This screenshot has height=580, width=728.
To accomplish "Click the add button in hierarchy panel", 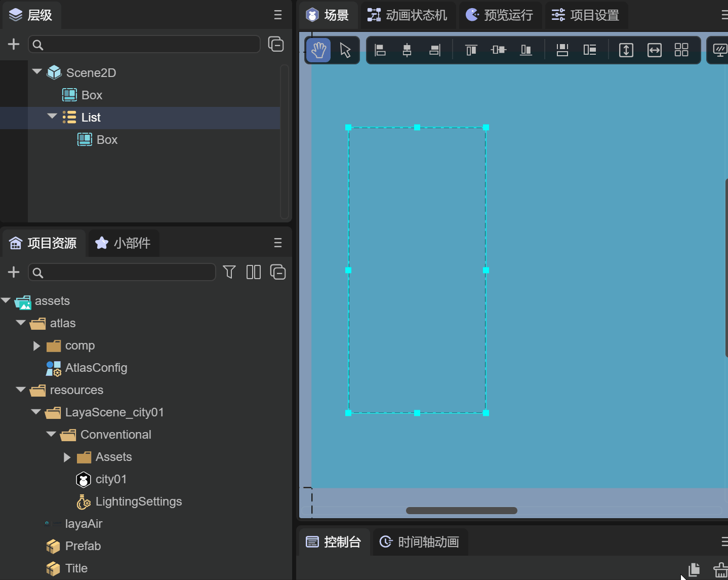I will pyautogui.click(x=14, y=45).
